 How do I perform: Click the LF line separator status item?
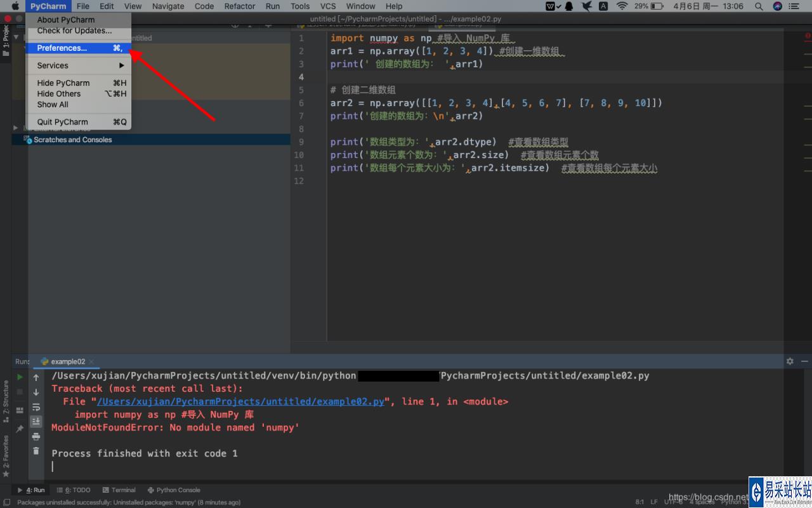click(x=654, y=502)
